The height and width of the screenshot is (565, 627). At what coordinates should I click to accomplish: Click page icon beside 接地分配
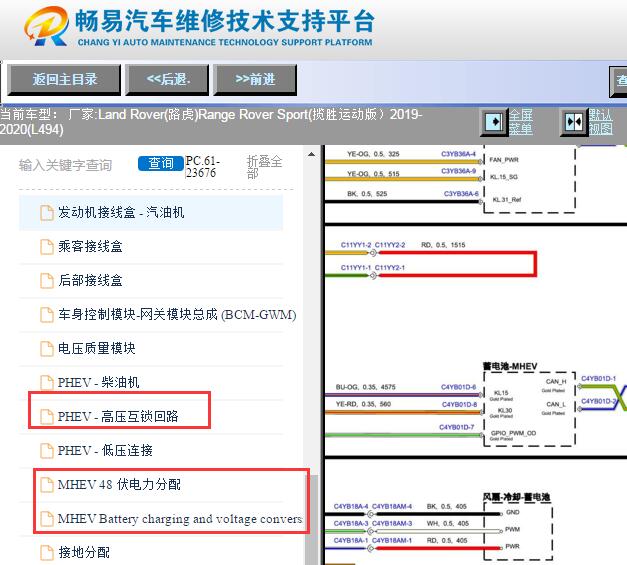coord(47,553)
